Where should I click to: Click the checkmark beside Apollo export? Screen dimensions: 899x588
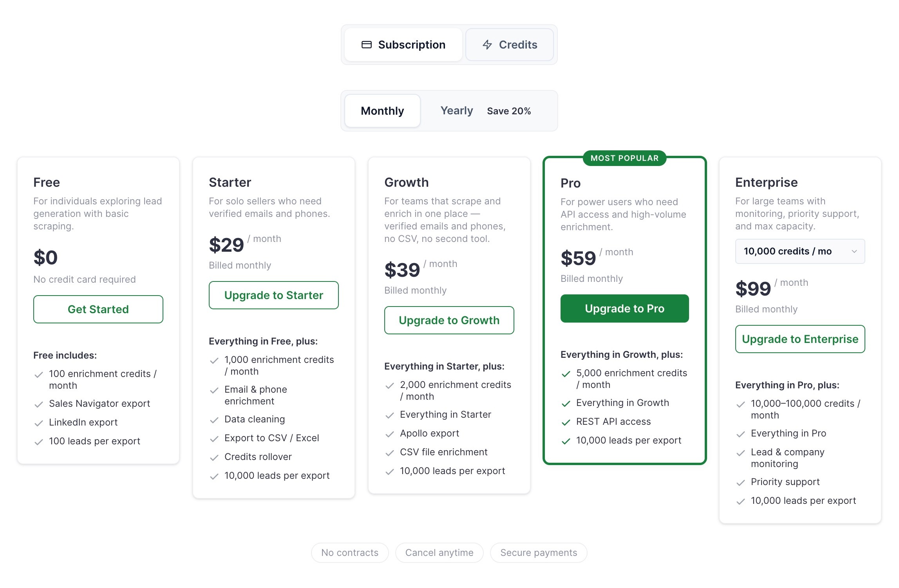pos(390,434)
